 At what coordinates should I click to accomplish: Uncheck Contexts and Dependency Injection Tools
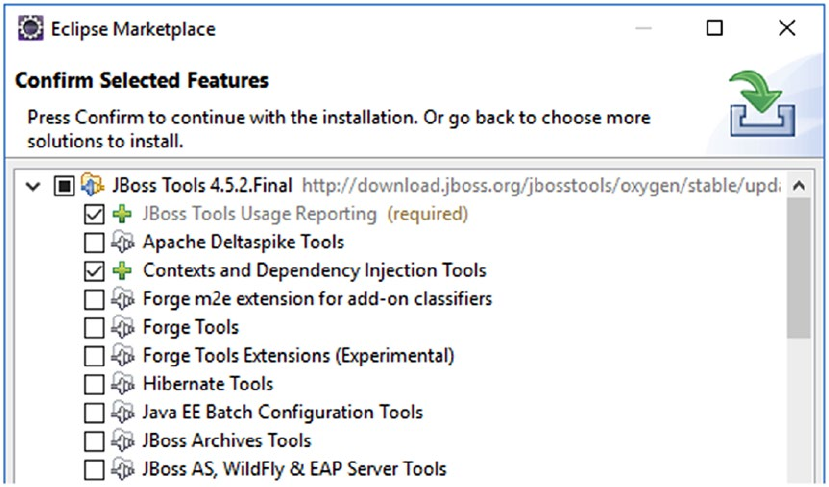pyautogui.click(x=94, y=271)
